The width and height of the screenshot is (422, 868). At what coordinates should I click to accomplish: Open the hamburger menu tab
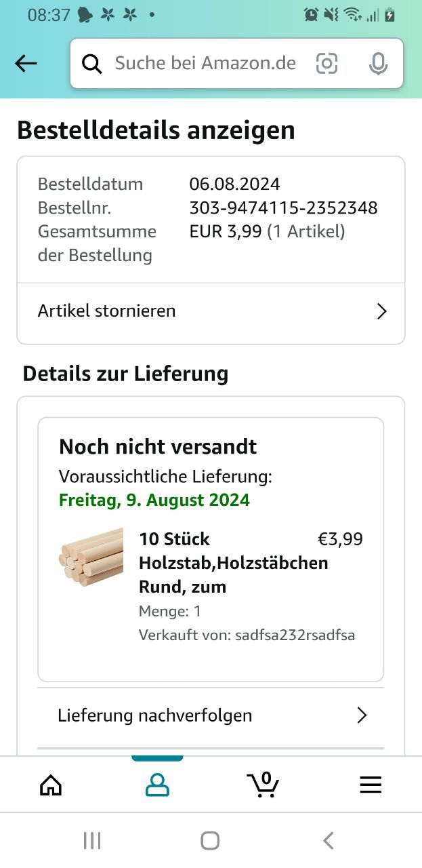coord(370,785)
